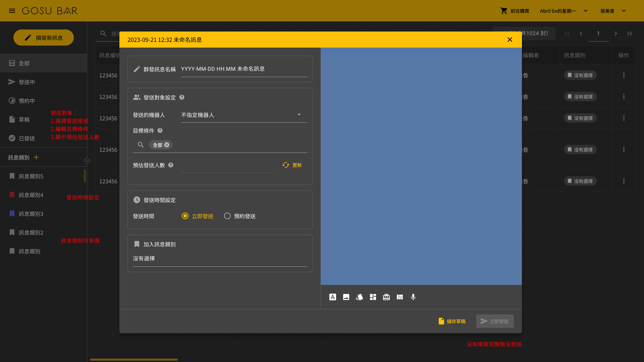Insert an image message block
644x362 pixels.
click(346, 297)
